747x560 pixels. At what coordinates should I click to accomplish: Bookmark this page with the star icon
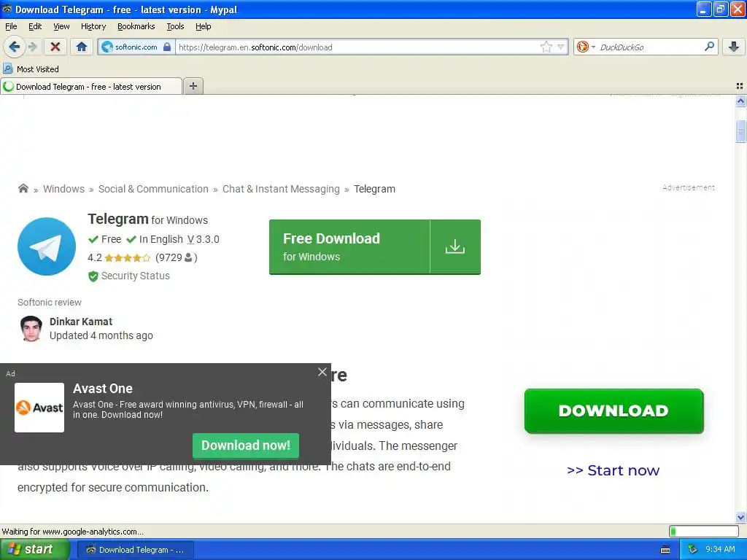pos(546,47)
